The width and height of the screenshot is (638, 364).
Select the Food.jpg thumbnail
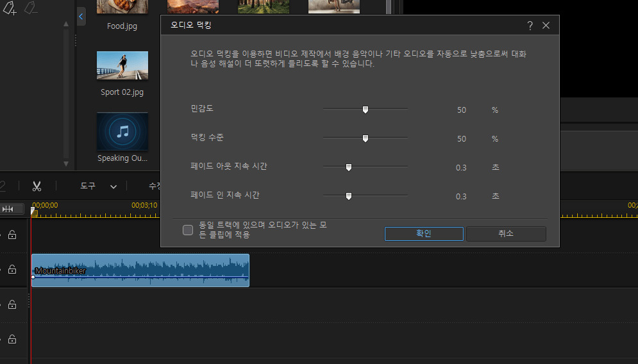coord(122,6)
